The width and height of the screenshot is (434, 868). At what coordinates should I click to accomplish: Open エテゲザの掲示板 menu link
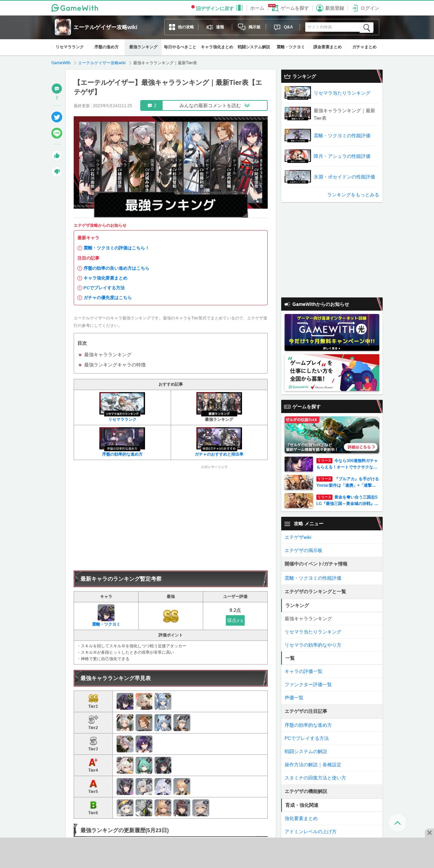click(x=303, y=550)
